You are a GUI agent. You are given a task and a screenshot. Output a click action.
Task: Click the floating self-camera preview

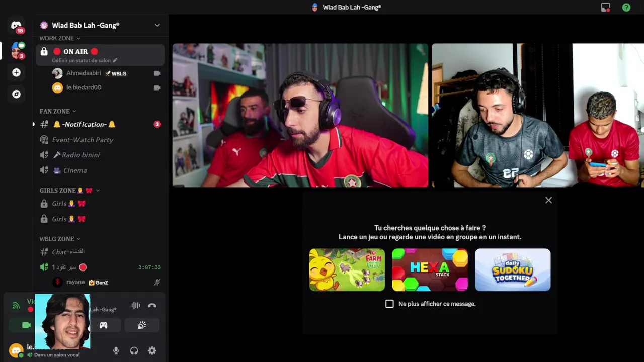point(62,322)
